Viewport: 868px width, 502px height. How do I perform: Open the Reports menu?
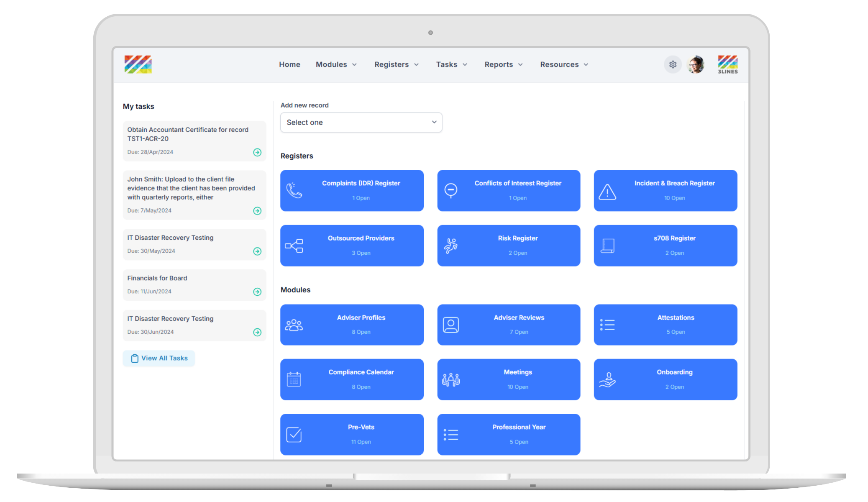click(x=503, y=64)
